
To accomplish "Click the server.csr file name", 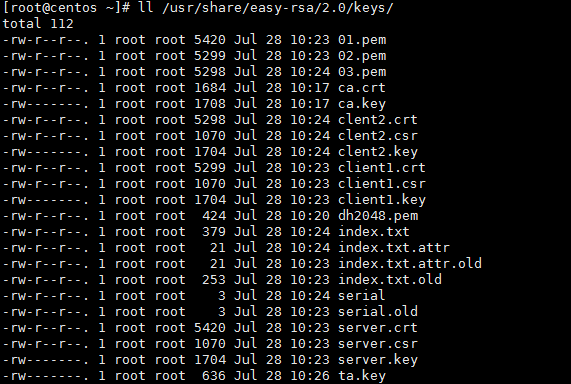I will click(x=378, y=344).
